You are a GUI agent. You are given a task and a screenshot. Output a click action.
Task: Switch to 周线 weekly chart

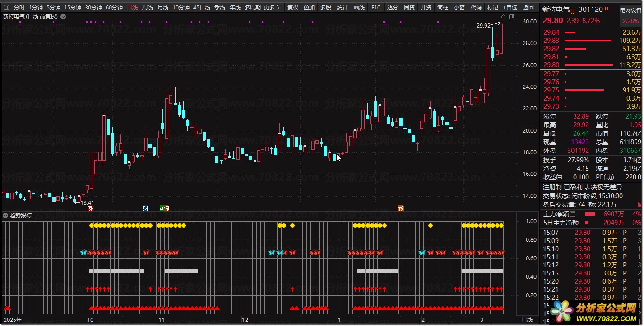pos(148,8)
